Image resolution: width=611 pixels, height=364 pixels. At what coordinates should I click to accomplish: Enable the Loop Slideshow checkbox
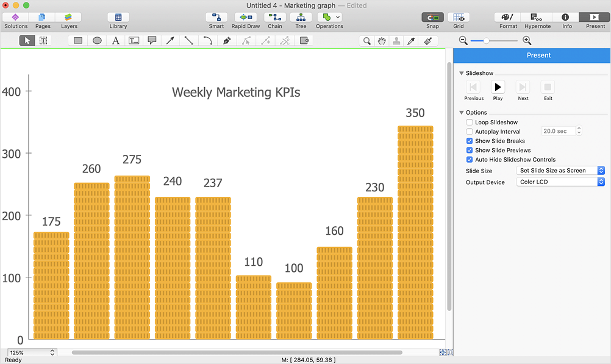coord(470,123)
